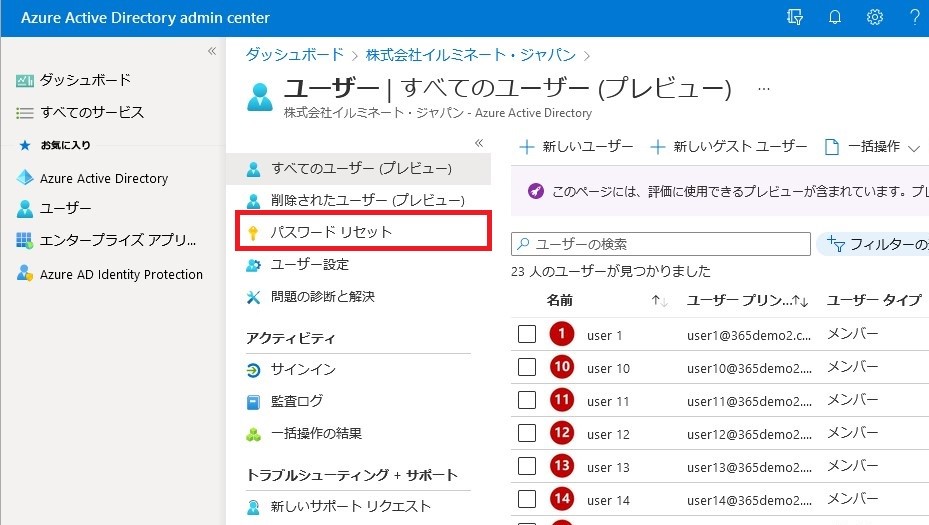Click the 監査ログ book icon
The height and width of the screenshot is (525, 929).
(x=253, y=402)
